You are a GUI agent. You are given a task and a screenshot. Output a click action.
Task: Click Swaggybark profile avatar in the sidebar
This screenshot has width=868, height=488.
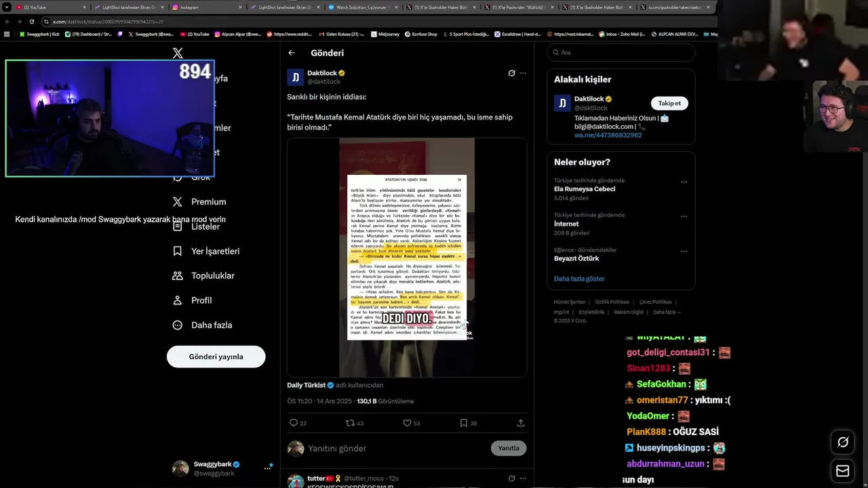tap(180, 468)
